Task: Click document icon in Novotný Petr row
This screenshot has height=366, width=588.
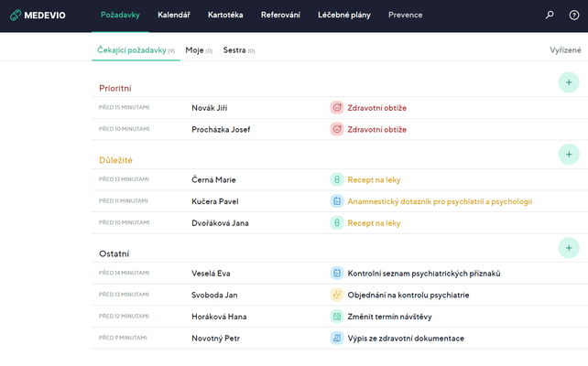Action: pos(336,339)
